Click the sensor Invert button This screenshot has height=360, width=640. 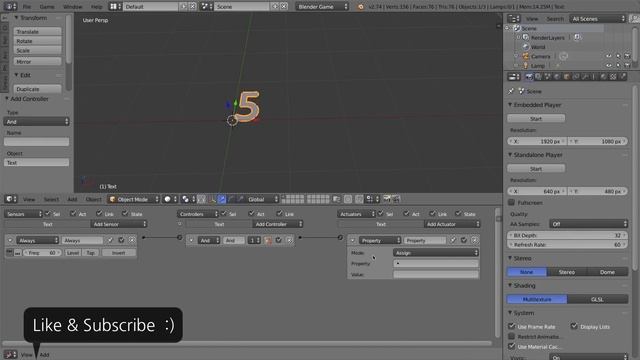(x=118, y=253)
